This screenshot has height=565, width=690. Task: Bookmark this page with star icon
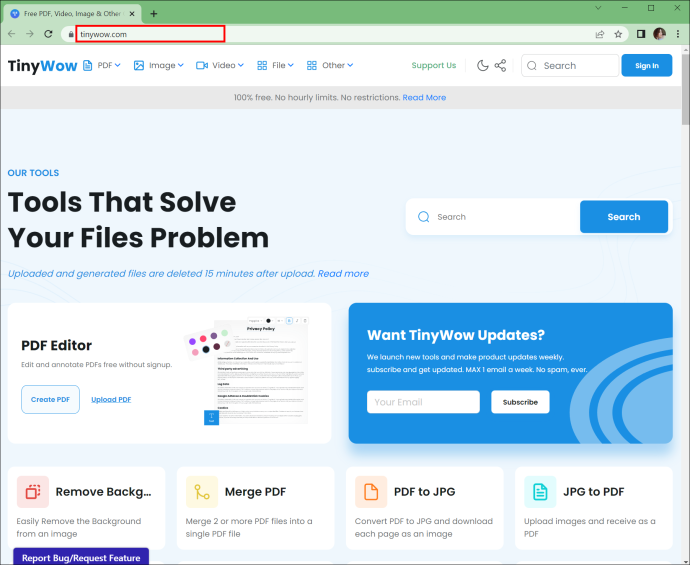[618, 34]
